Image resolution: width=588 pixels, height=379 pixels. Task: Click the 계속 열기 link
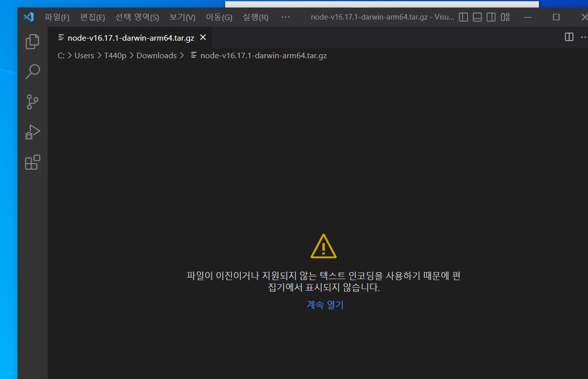pos(325,304)
